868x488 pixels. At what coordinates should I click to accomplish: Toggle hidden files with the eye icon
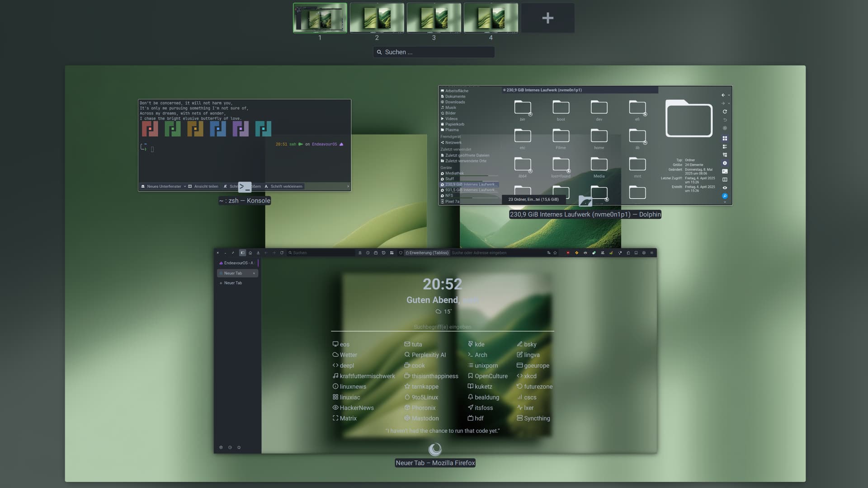725,188
